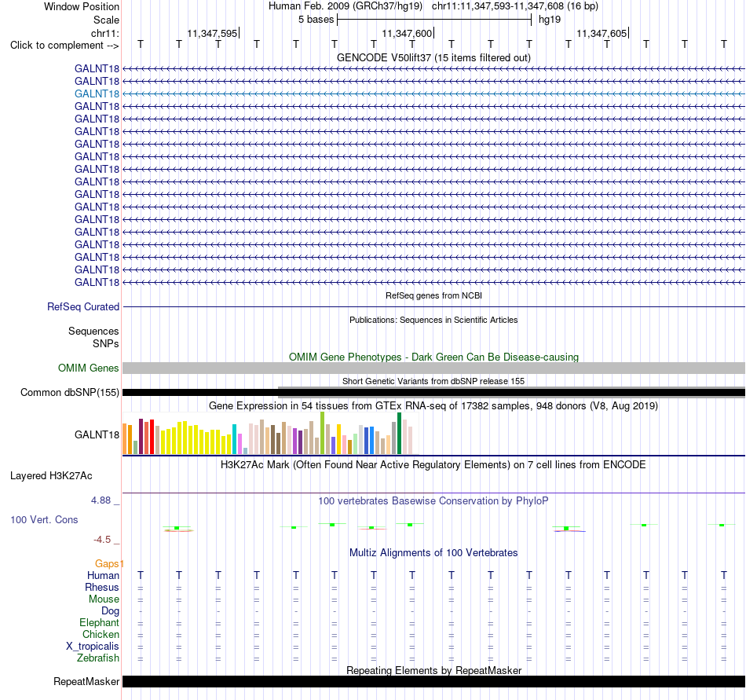Click the RepeatMasker track label
The image size is (746, 700).
(x=86, y=681)
